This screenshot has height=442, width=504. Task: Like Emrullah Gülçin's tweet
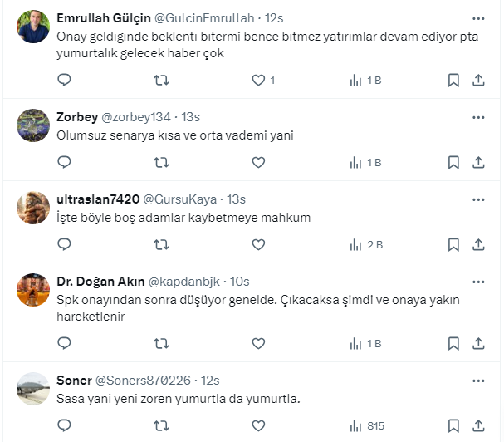coord(258,80)
